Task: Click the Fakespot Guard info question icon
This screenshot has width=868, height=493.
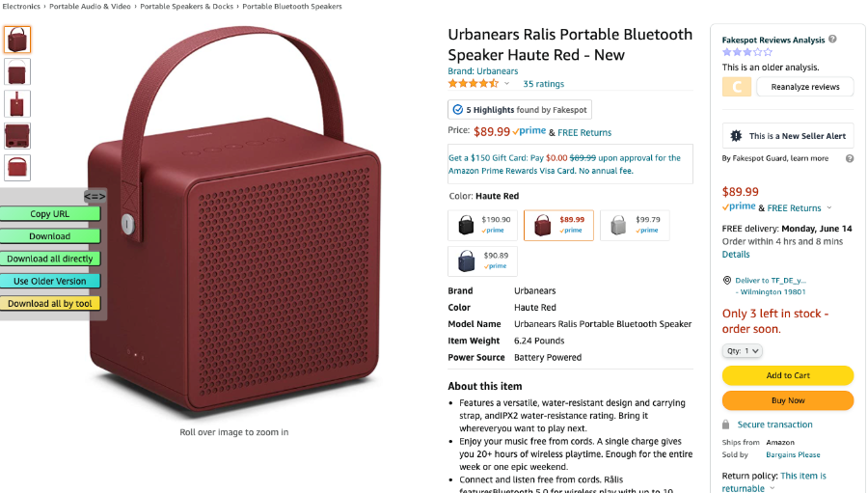Action: pyautogui.click(x=849, y=158)
